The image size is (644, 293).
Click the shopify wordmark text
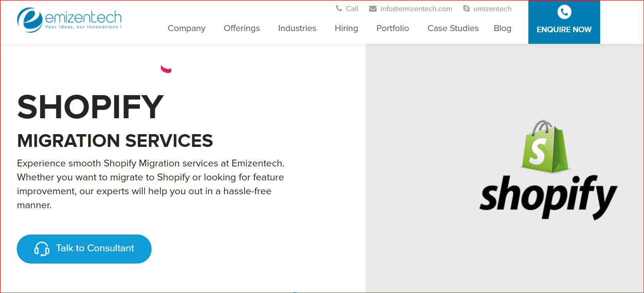click(548, 197)
